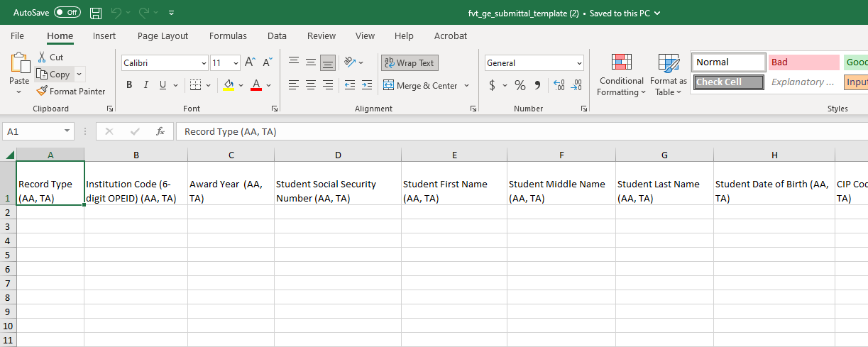Image resolution: width=868 pixels, height=347 pixels.
Task: Click the Percent Style icon
Action: pyautogui.click(x=520, y=85)
